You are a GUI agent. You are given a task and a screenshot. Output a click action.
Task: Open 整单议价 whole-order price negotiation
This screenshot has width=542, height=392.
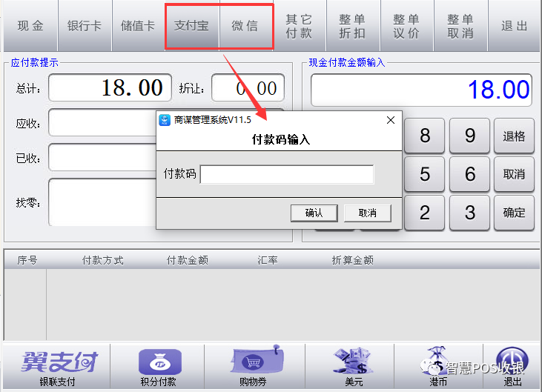point(407,26)
